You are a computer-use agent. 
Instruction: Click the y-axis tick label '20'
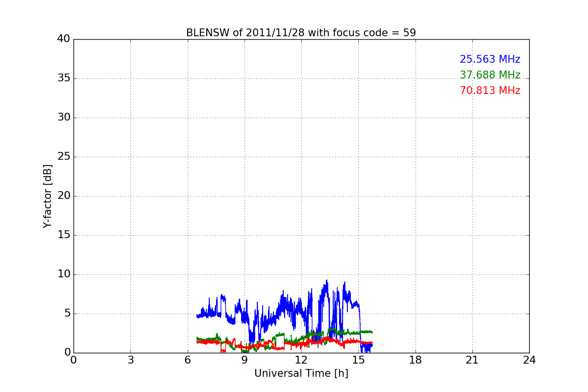click(x=64, y=196)
